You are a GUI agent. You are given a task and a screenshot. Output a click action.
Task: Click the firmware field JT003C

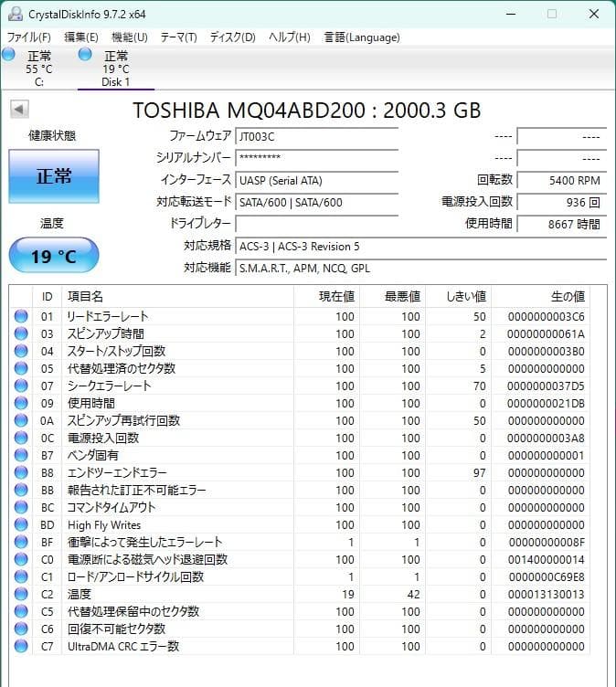(x=316, y=137)
